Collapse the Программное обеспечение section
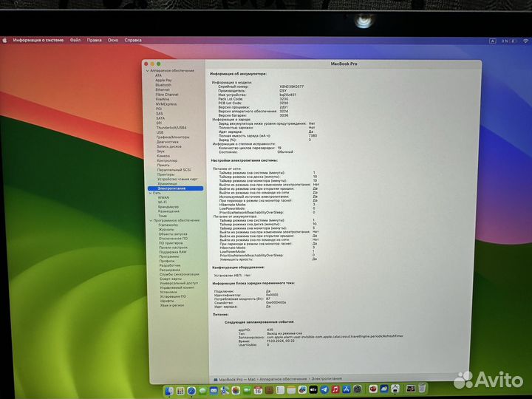 pos(151,220)
